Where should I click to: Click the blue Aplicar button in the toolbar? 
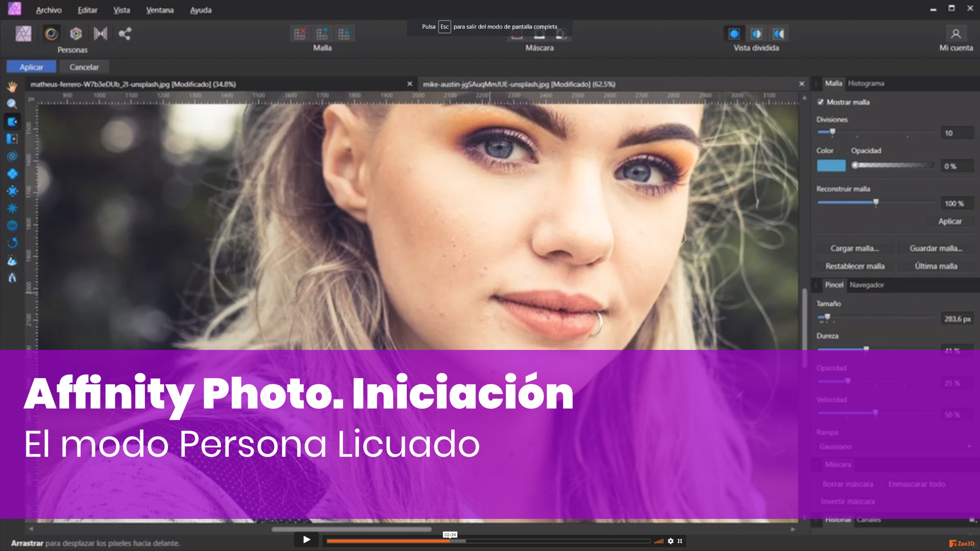coord(31,67)
